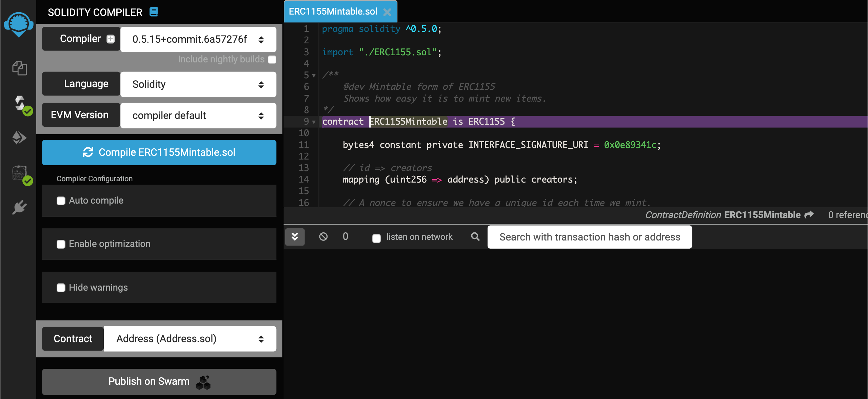Click the Swarm cubes icon

tap(203, 382)
